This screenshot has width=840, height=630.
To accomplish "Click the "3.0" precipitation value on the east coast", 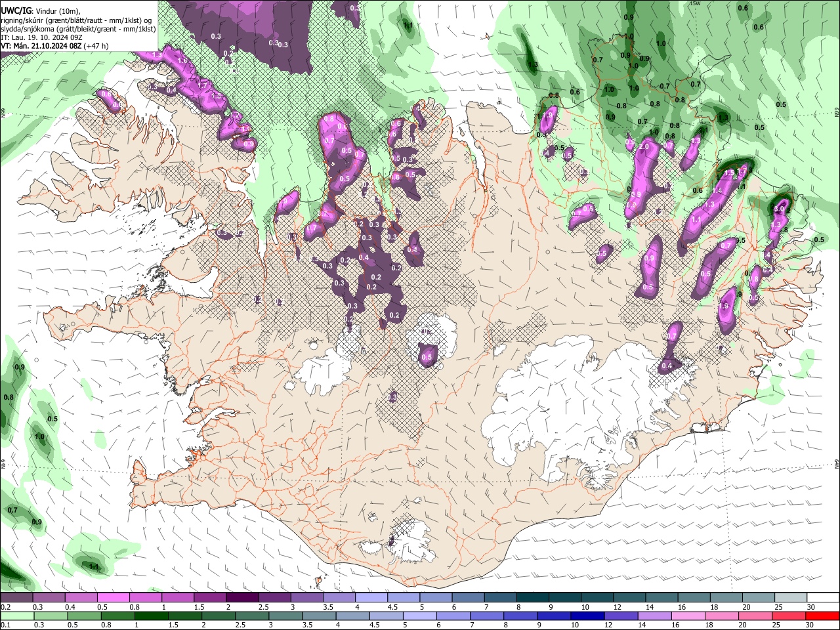I will click(780, 209).
